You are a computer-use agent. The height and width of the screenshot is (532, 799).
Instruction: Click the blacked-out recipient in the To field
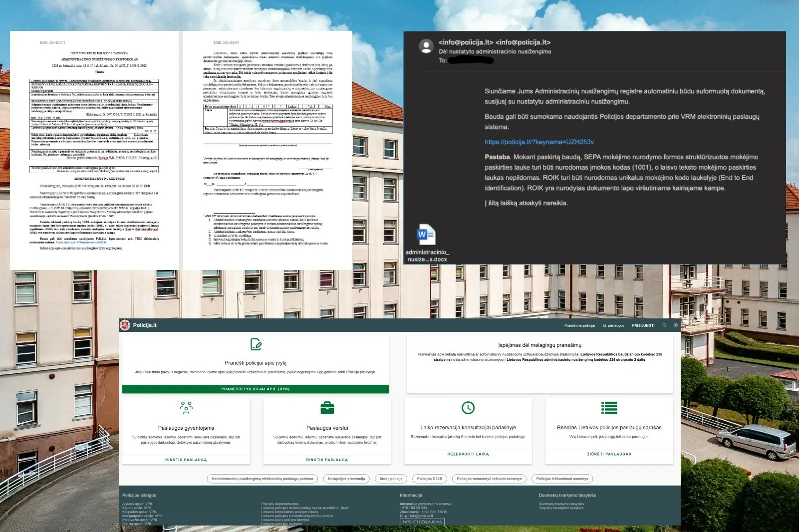(x=471, y=60)
